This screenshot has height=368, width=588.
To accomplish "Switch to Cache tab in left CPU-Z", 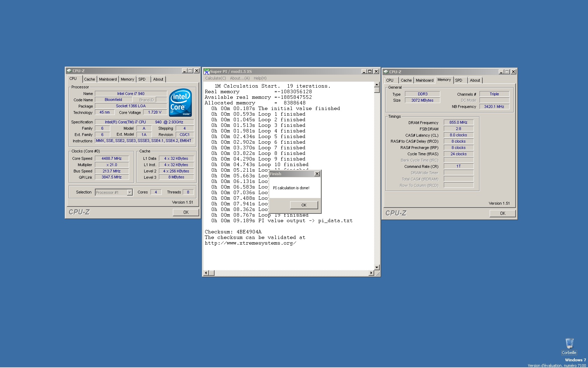I will click(x=89, y=79).
